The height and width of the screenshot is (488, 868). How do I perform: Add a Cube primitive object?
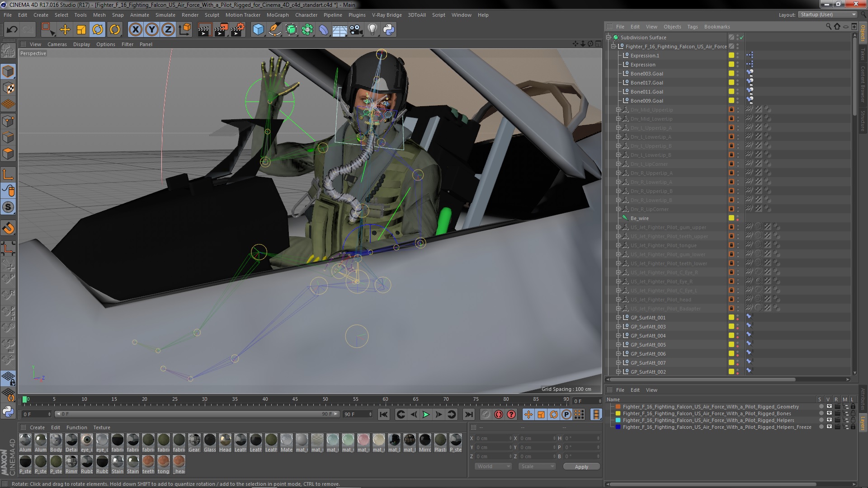tap(258, 30)
